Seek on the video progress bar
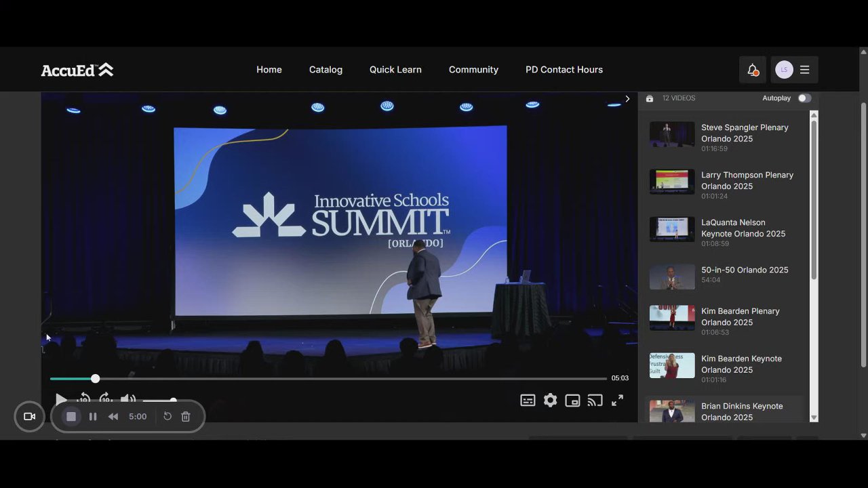 [x=328, y=379]
